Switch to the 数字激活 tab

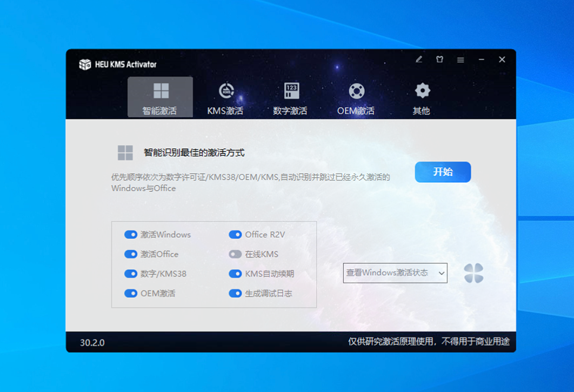(290, 98)
